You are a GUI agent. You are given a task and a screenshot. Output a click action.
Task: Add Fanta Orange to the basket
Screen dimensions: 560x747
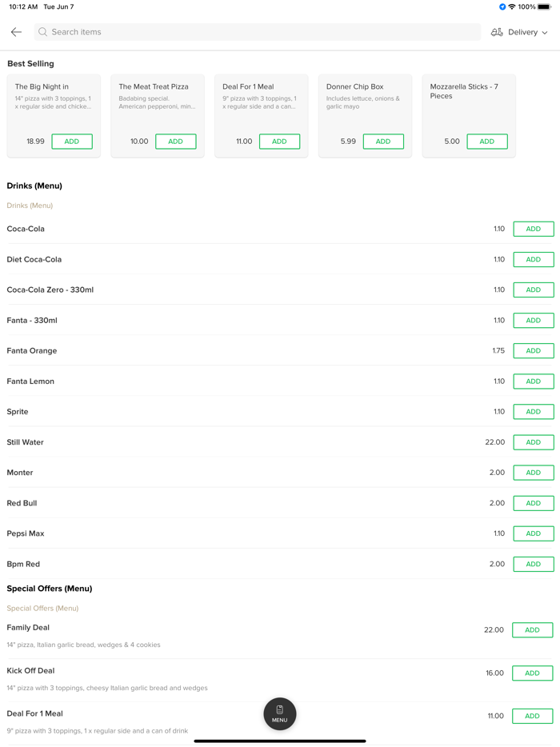(x=534, y=351)
